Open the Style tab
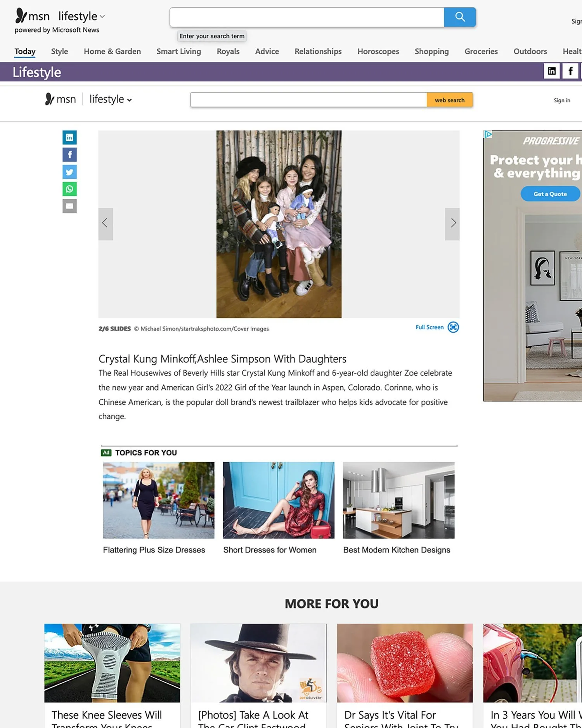This screenshot has width=582, height=728. pyautogui.click(x=59, y=51)
